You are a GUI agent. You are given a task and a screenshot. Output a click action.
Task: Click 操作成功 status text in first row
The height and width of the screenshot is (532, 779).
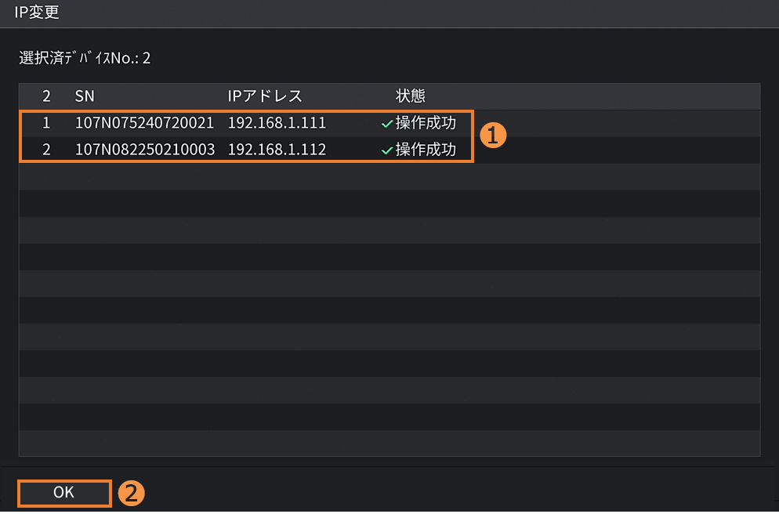(x=426, y=123)
